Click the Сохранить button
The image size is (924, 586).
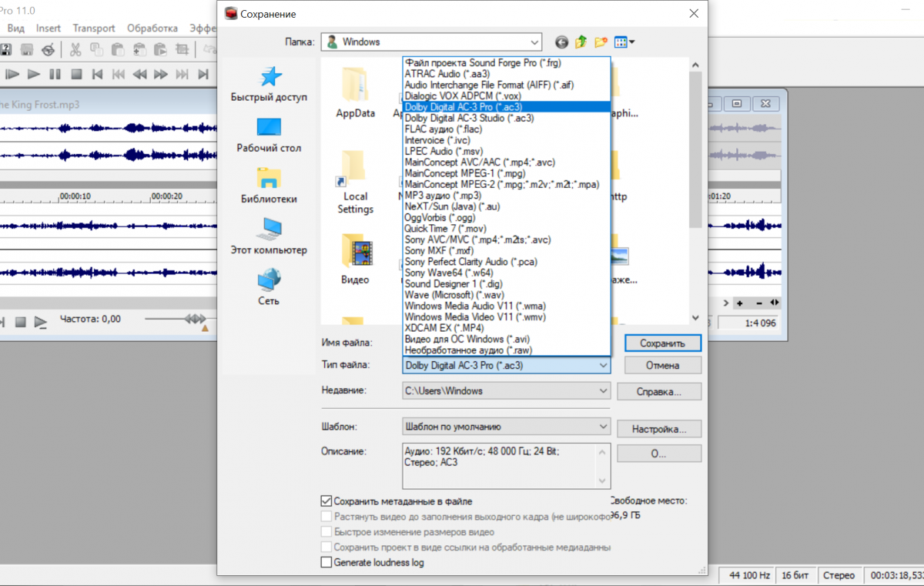pyautogui.click(x=663, y=343)
